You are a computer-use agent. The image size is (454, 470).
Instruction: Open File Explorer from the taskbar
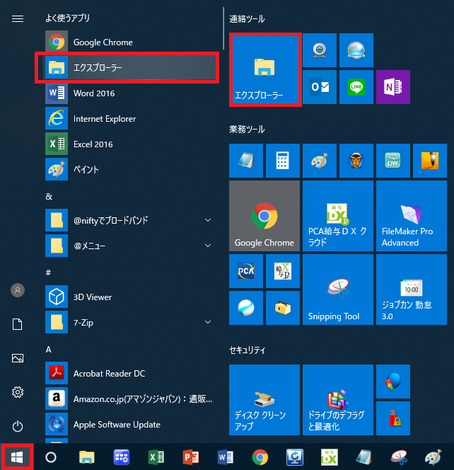(x=87, y=457)
